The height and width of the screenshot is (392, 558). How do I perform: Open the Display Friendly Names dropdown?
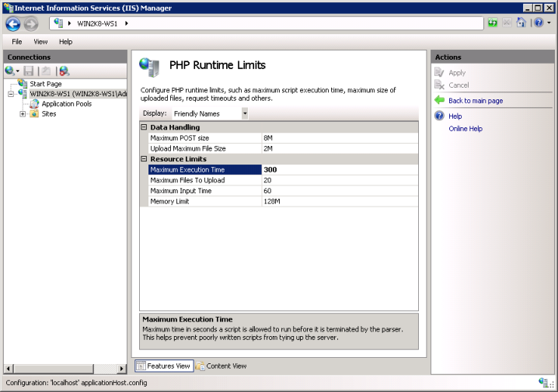(245, 113)
